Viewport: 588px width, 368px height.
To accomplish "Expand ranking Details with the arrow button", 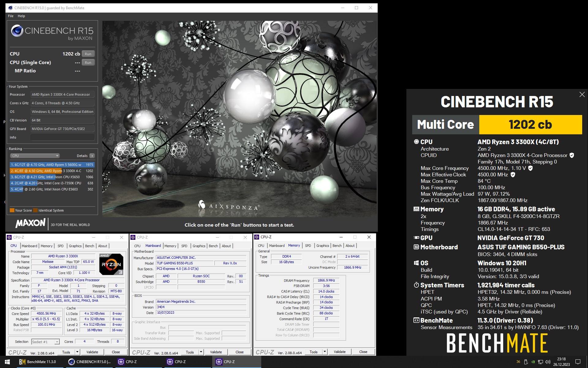I will tap(92, 156).
